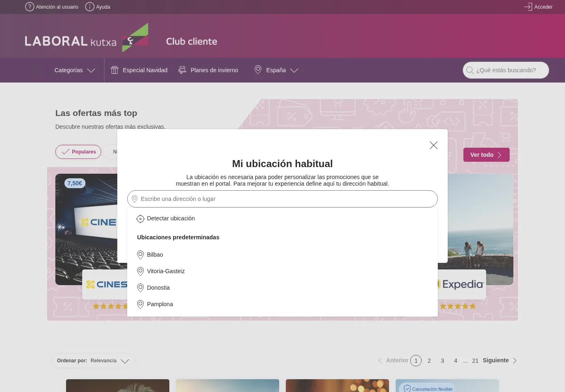Click the Detectar ubicación crosshair icon

pos(140,219)
